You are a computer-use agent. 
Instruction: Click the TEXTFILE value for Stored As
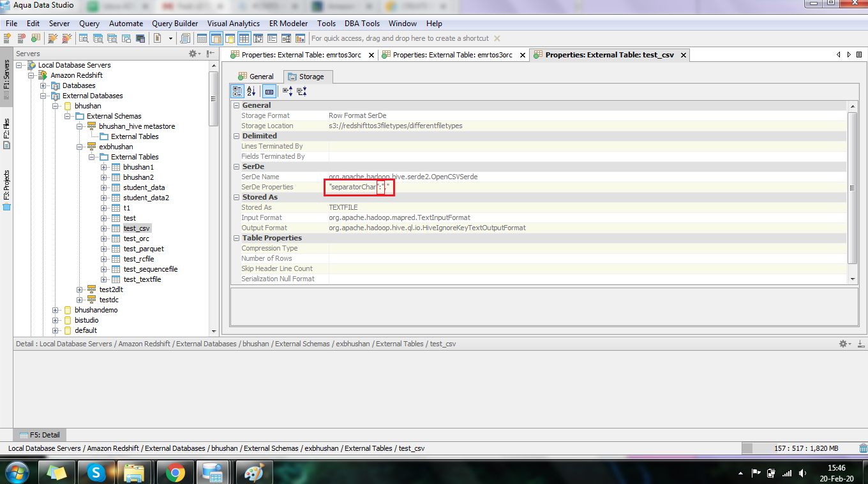(343, 207)
